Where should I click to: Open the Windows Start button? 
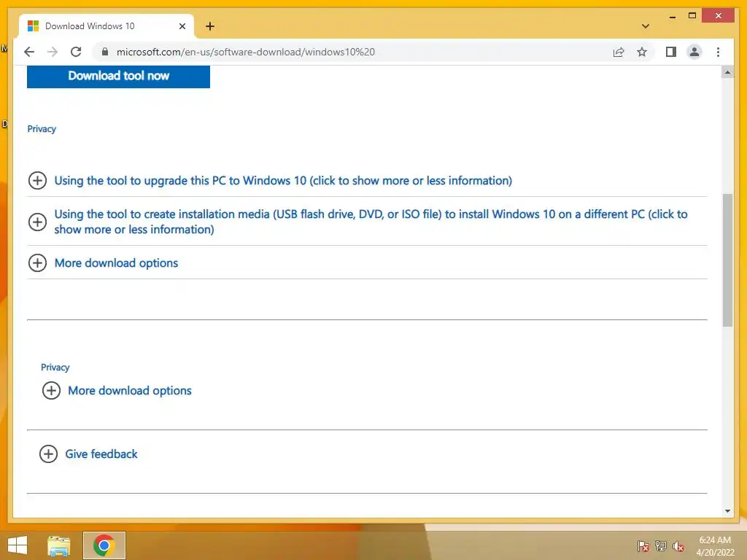click(x=18, y=545)
